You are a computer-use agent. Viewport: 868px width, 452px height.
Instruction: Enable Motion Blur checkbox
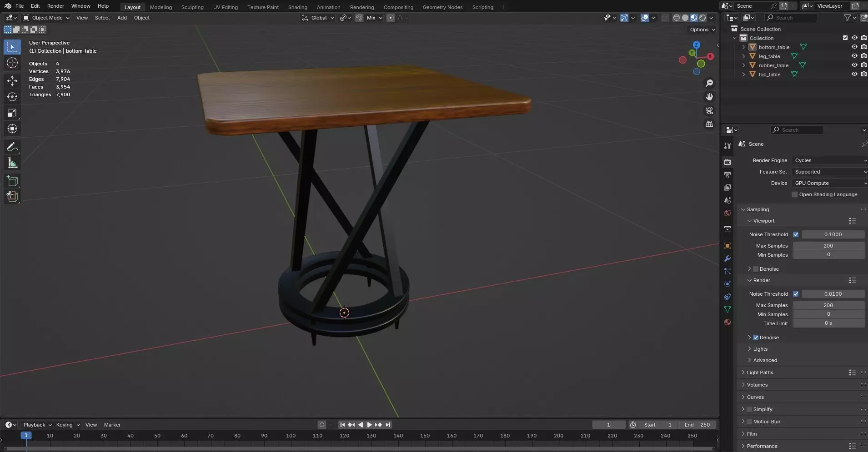[x=749, y=422]
